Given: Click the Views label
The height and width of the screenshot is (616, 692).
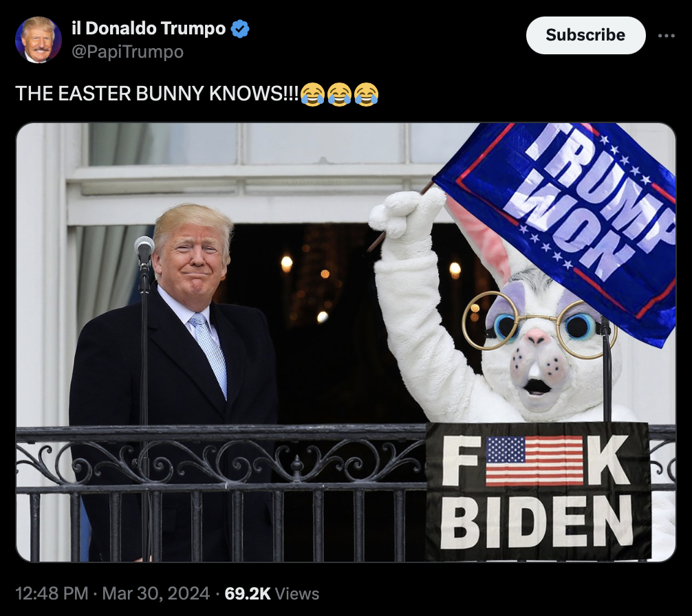Looking at the screenshot, I should [x=297, y=593].
